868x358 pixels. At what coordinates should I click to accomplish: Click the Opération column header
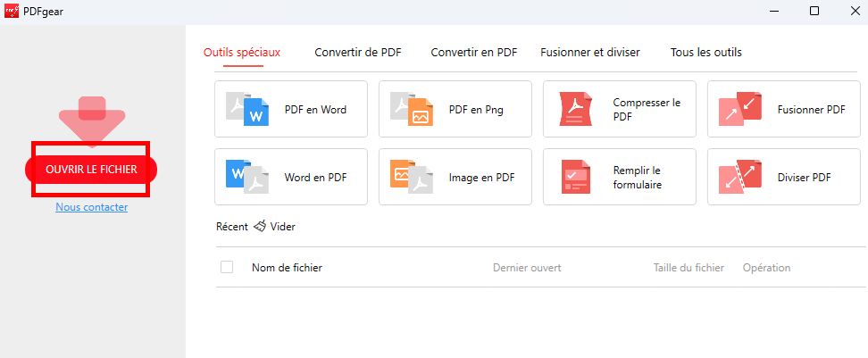(x=767, y=268)
